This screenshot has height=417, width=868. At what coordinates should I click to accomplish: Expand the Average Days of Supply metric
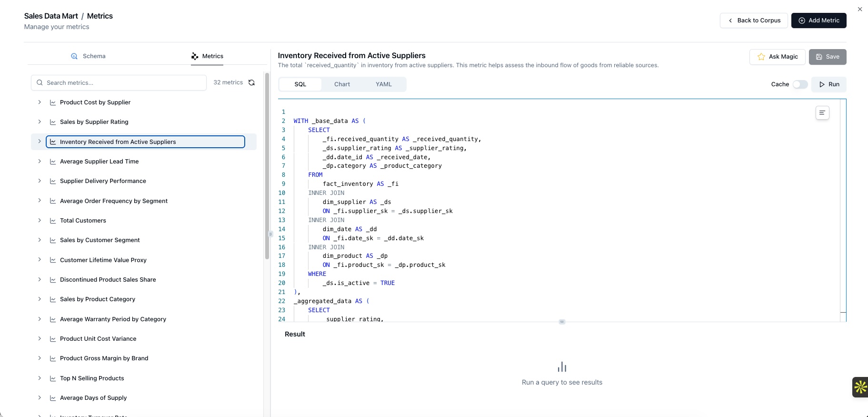[40, 397]
